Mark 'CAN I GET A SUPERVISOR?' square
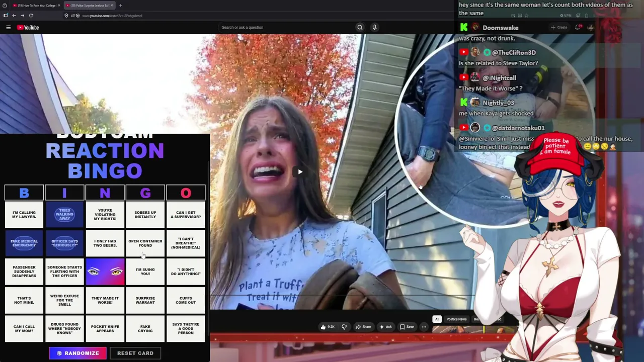 pos(186,215)
